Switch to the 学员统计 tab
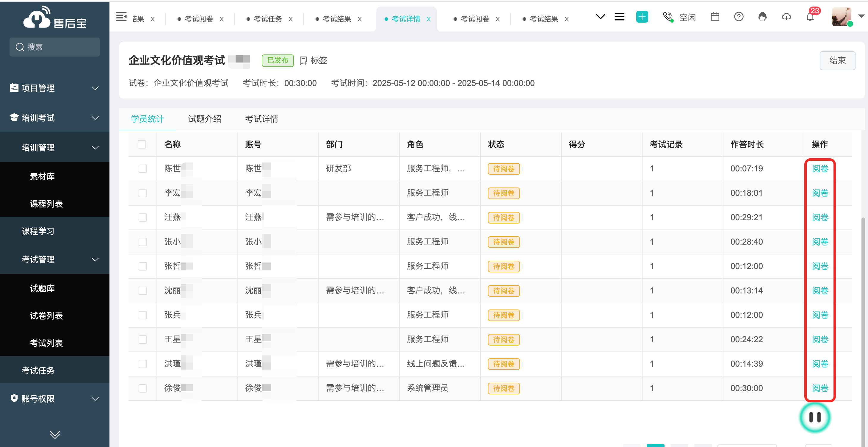Screen dimensions: 868x447 pos(147,119)
